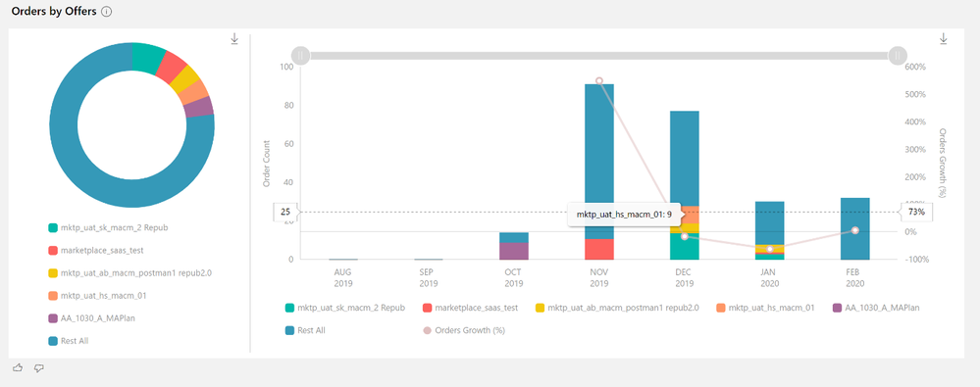Click the teal segment of DEC 2019 bar
980x387 pixels.
point(685,247)
